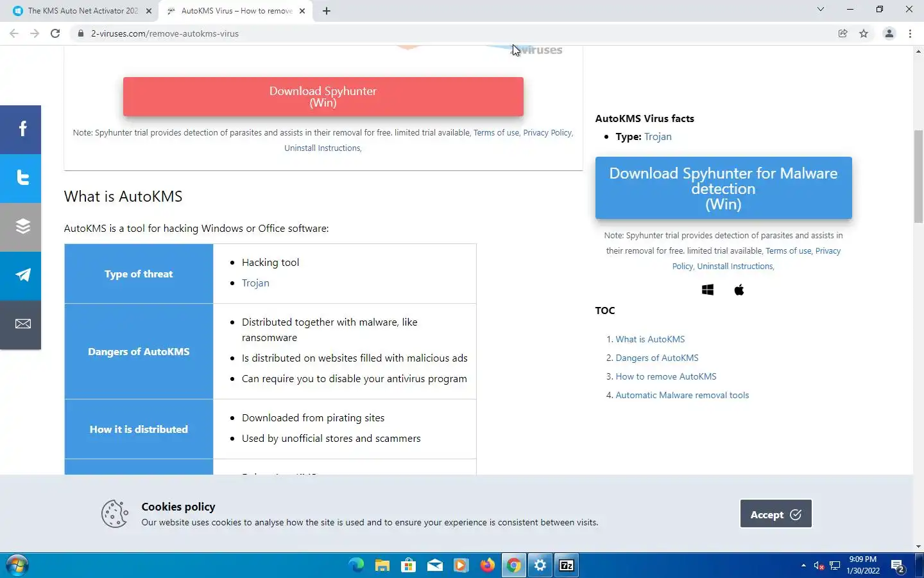Image resolution: width=924 pixels, height=578 pixels.
Task: Open File Explorer from the taskbar
Action: click(x=382, y=565)
